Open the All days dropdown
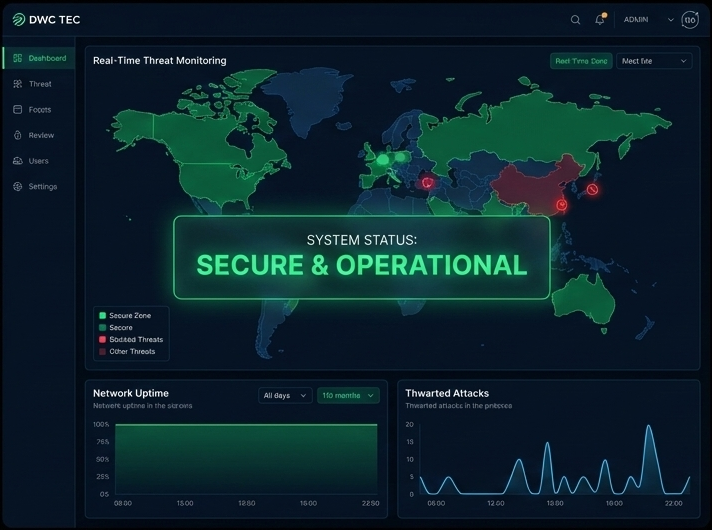 click(284, 395)
